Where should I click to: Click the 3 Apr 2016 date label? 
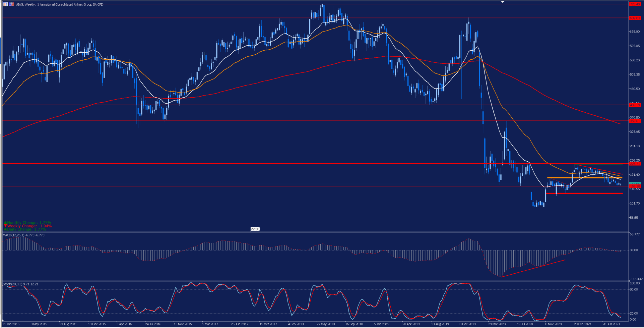[124, 324]
